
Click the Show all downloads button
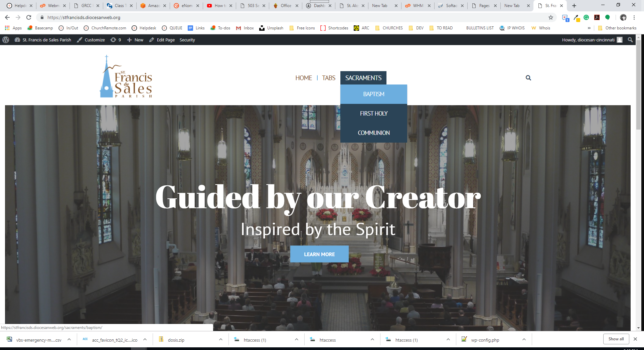tap(616, 339)
